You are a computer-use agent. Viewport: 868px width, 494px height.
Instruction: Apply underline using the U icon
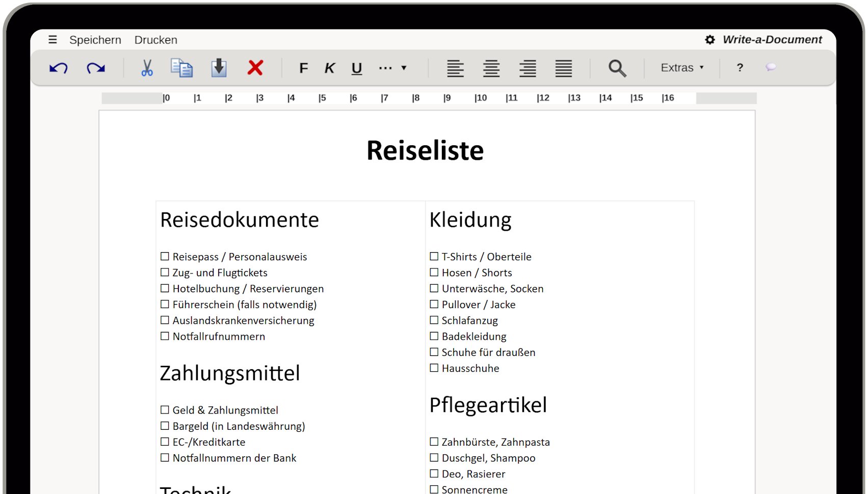(356, 68)
